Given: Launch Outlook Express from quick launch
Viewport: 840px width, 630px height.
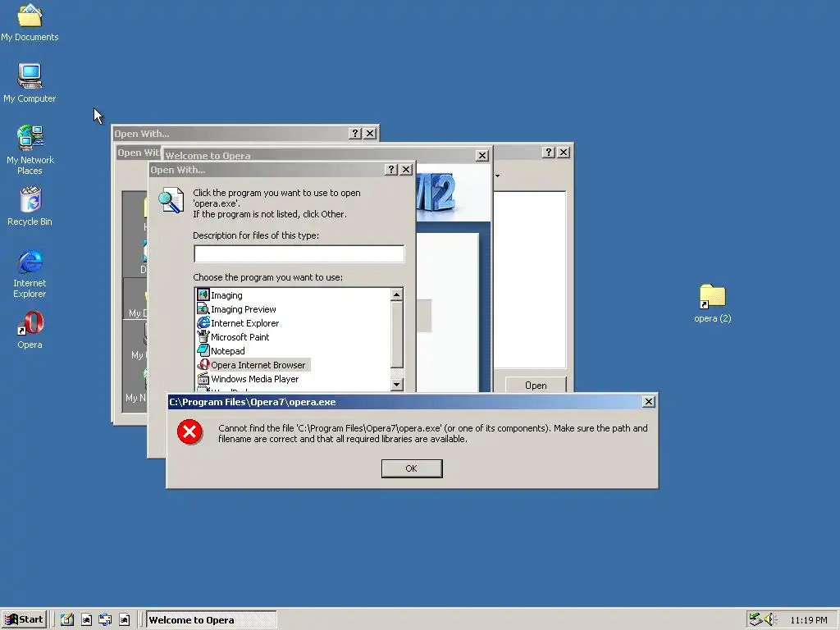Looking at the screenshot, I should (x=105, y=620).
